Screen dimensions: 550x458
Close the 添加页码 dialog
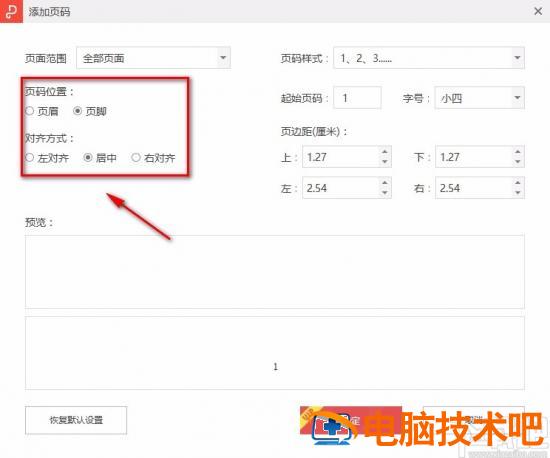(x=538, y=11)
